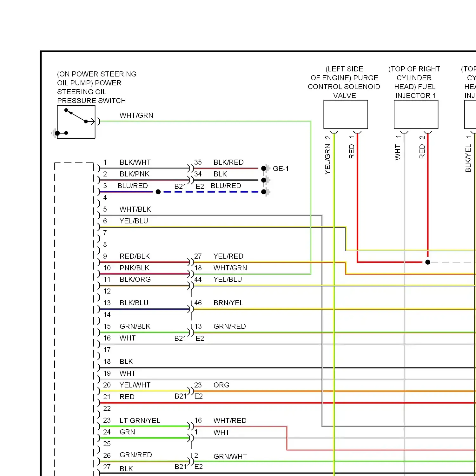Click pin 26 GRN/RED wire label
This screenshot has height=476, width=476.
coord(136,455)
